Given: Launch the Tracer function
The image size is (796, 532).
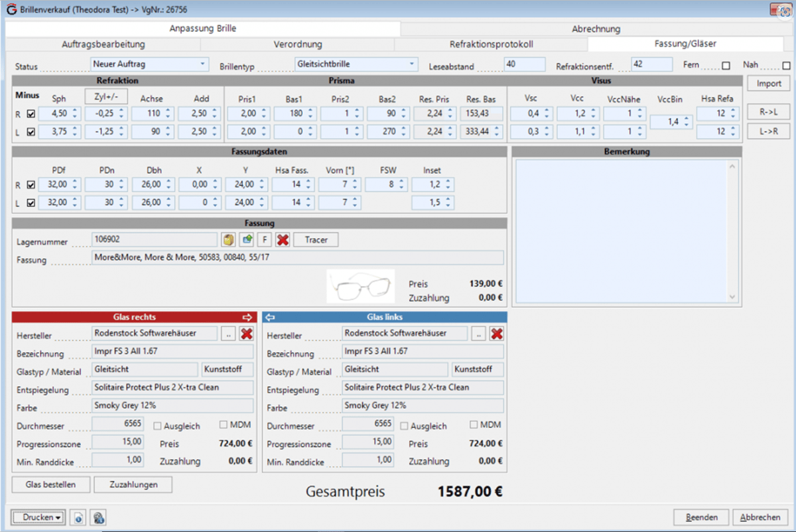Looking at the screenshot, I should click(x=315, y=239).
